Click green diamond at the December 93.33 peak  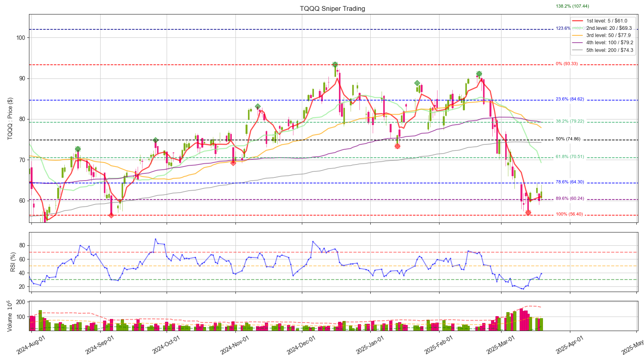pyautogui.click(x=335, y=64)
